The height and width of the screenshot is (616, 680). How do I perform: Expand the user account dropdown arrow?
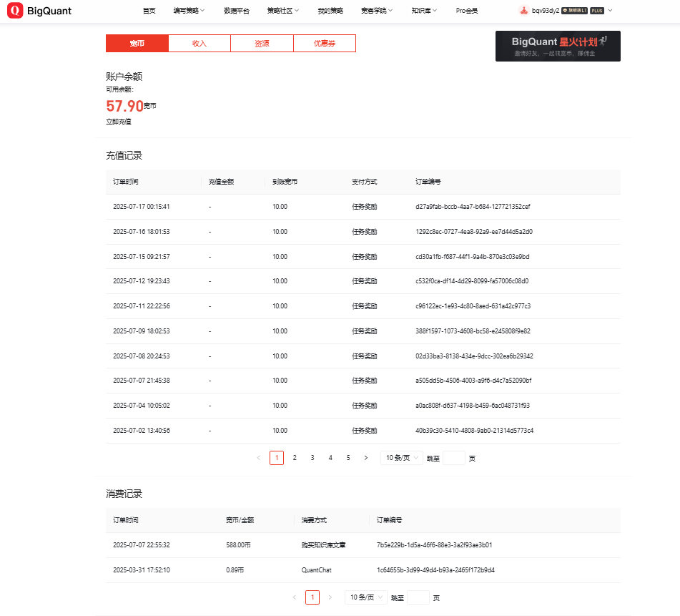point(610,11)
